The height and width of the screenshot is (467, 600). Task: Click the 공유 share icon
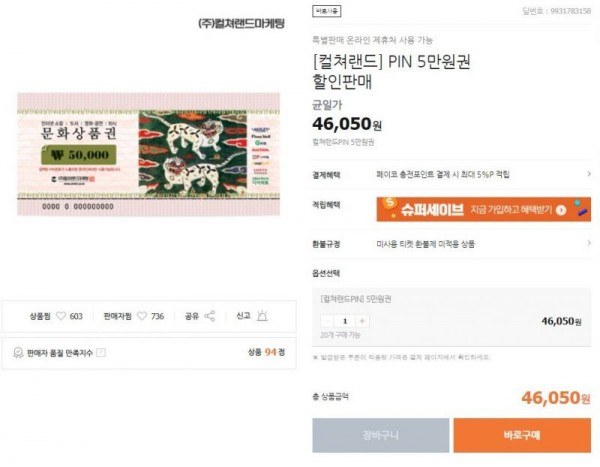click(x=210, y=316)
